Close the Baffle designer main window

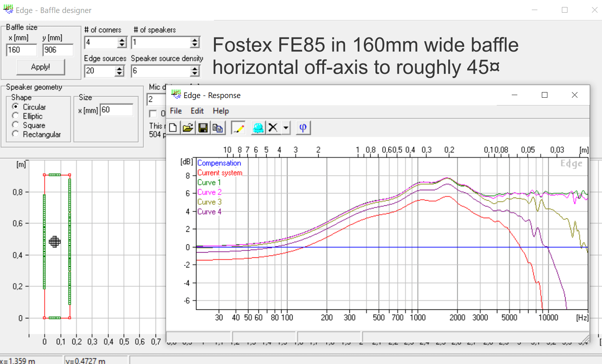tap(594, 10)
